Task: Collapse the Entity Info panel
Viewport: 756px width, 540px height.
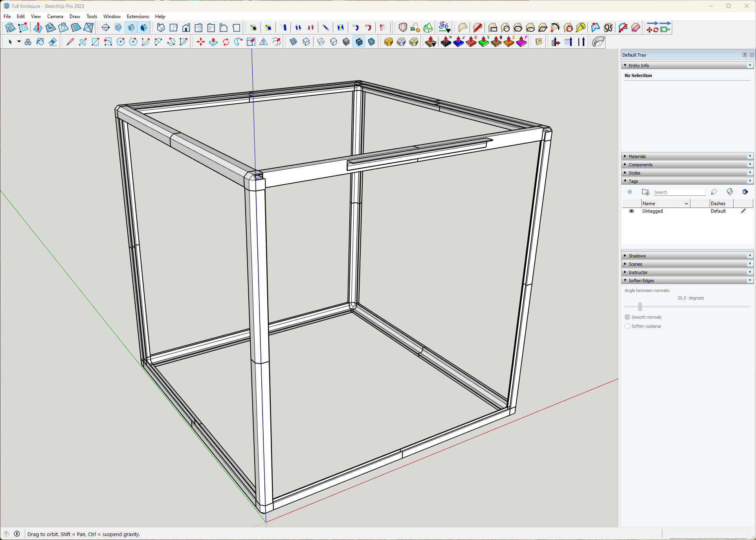Action: coord(626,66)
